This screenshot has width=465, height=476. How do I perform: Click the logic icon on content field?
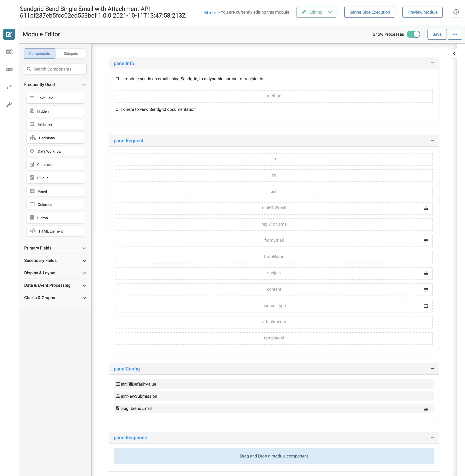426,290
